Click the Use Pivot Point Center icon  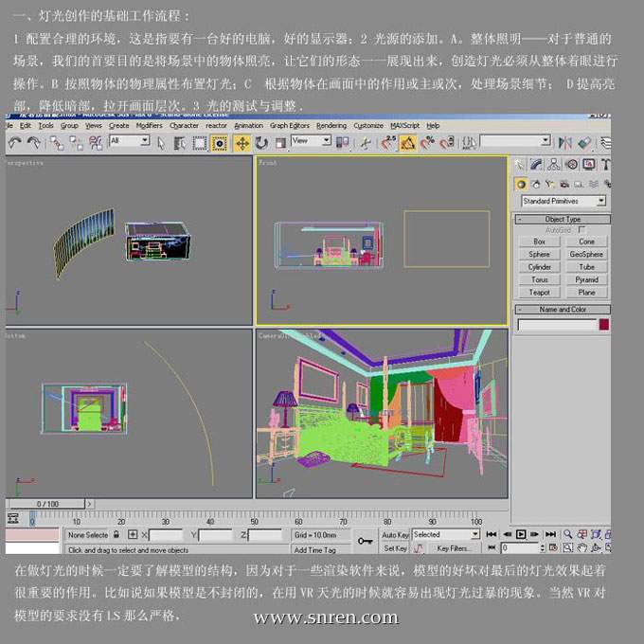pos(342,143)
